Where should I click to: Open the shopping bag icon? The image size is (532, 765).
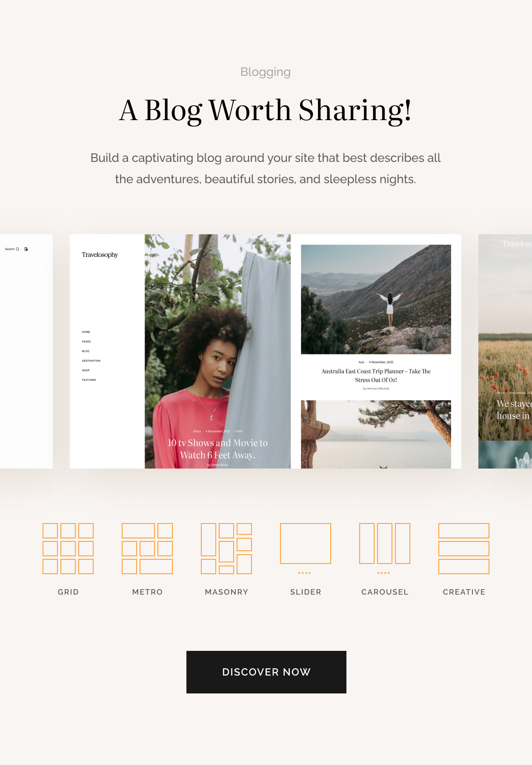[x=26, y=249]
